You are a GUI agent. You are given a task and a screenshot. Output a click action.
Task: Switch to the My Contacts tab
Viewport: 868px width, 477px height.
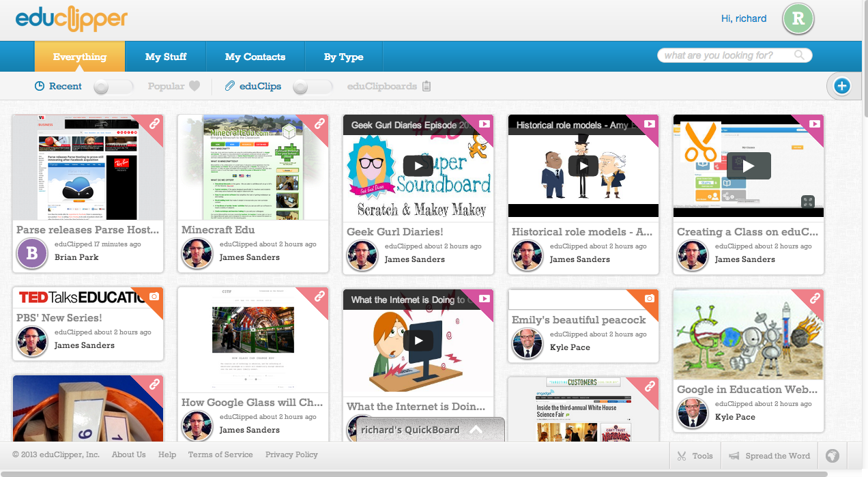point(255,57)
